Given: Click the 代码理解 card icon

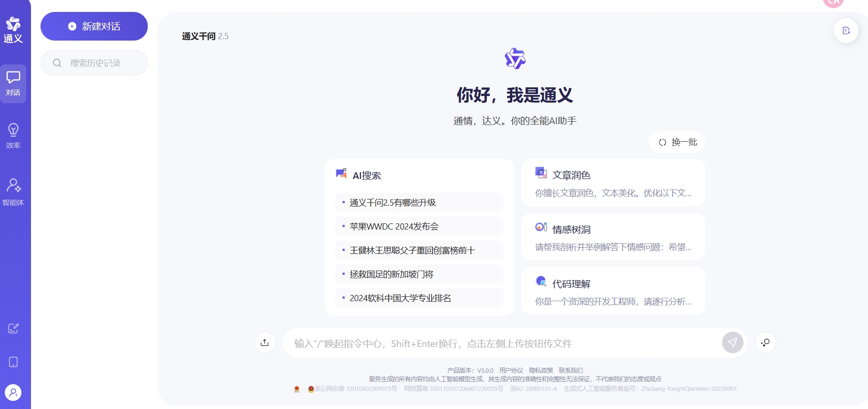Looking at the screenshot, I should (541, 281).
